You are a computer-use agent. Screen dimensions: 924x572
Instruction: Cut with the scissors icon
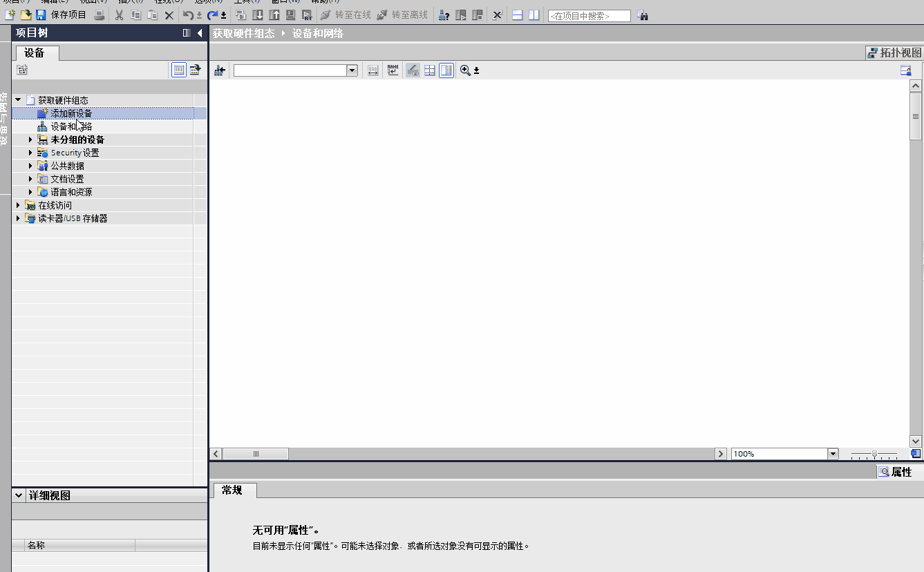(120, 15)
